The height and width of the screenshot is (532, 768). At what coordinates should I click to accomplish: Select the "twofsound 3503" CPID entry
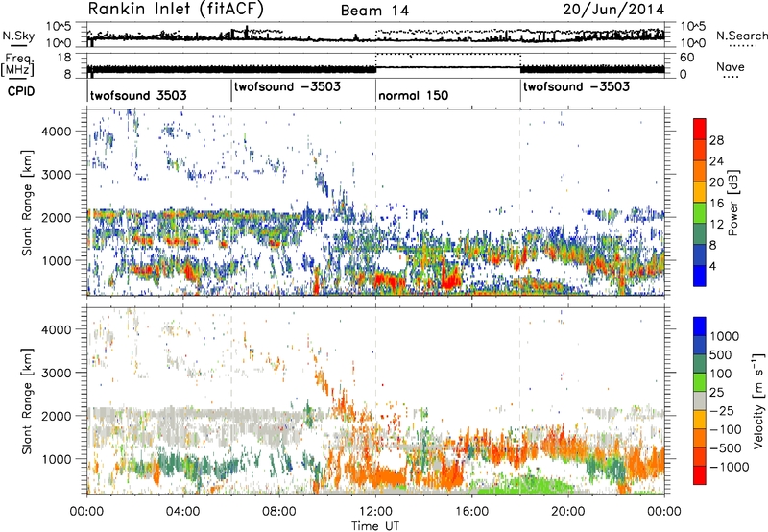[138, 95]
